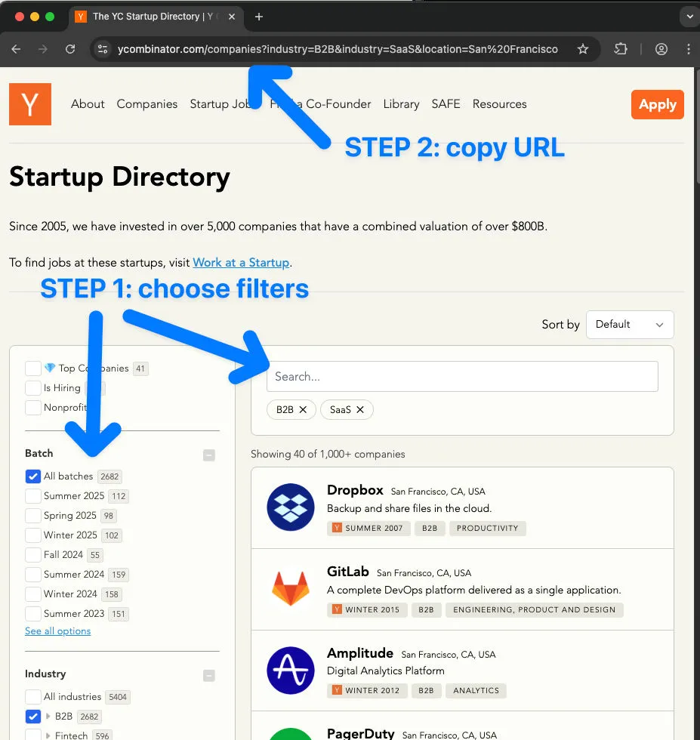Collapse the Batch filter section

209,455
